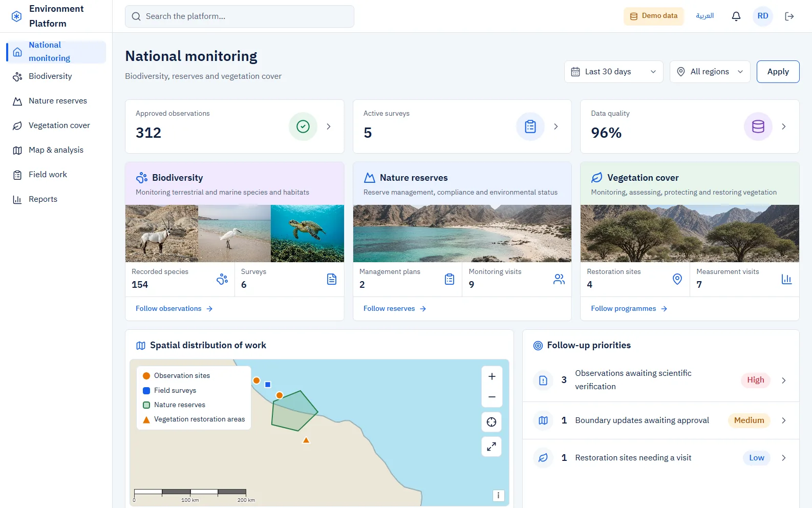Open the RD user avatar
The width and height of the screenshot is (812, 508).
click(x=763, y=16)
